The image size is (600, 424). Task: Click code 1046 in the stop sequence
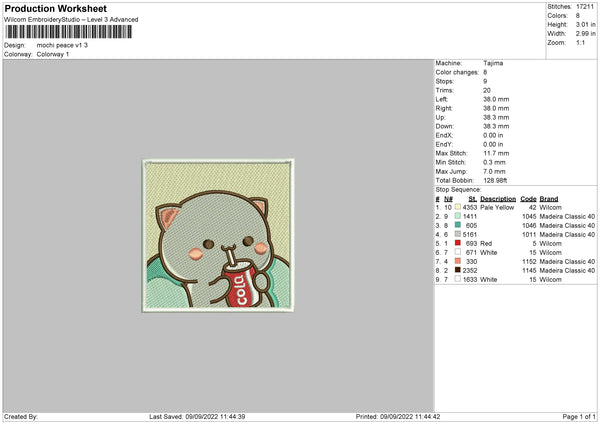click(529, 225)
